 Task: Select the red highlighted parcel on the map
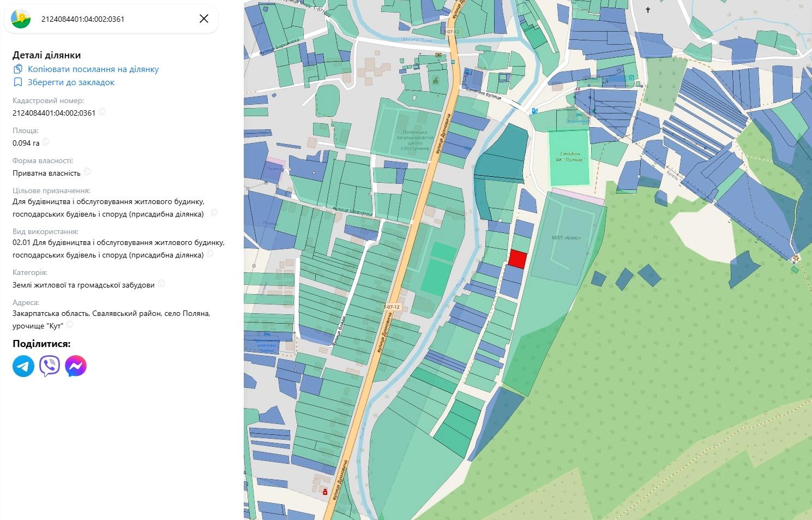pyautogui.click(x=518, y=259)
